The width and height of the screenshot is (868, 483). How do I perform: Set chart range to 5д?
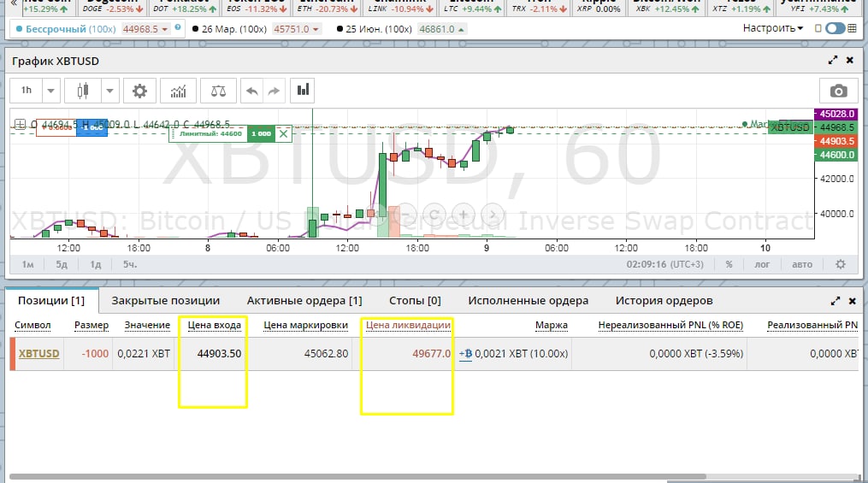point(62,264)
